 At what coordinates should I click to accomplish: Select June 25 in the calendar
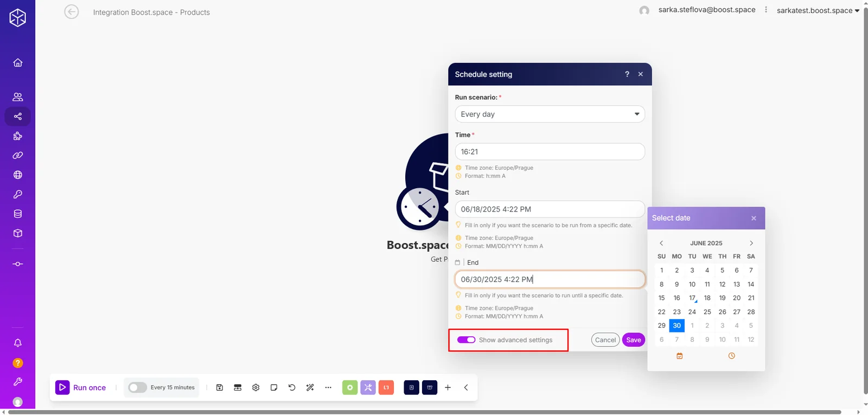707,312
